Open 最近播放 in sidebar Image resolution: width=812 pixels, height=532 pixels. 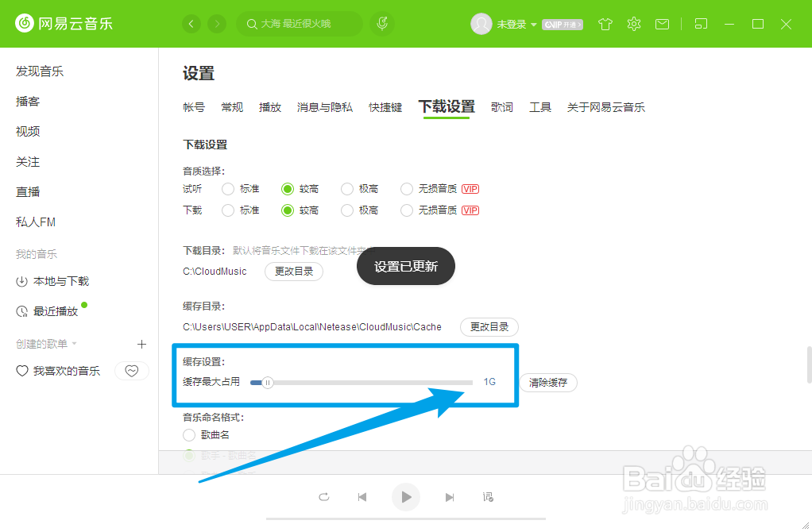coord(47,311)
